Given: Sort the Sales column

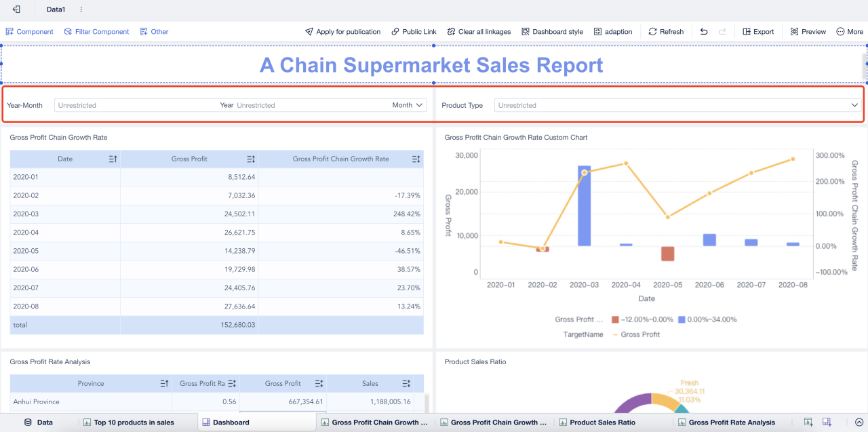Looking at the screenshot, I should [406, 384].
